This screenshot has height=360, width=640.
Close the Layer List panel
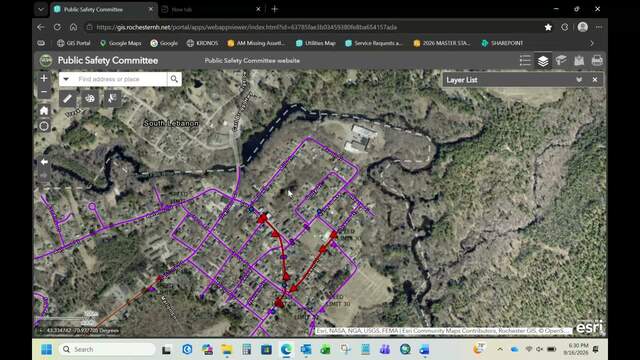coord(595,80)
